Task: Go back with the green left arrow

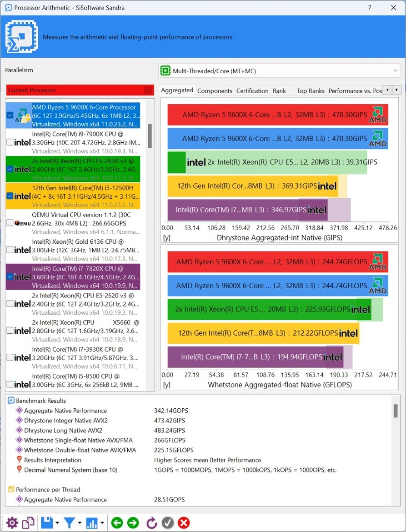Action: point(117,522)
